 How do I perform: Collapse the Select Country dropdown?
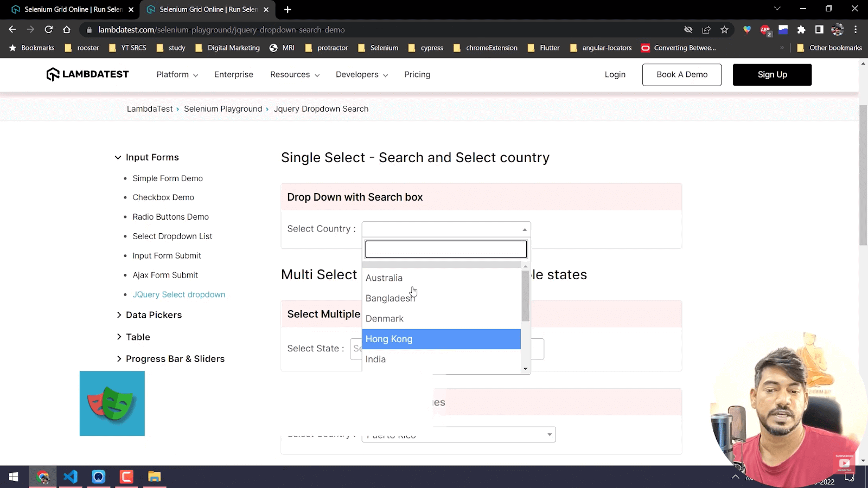(x=446, y=229)
